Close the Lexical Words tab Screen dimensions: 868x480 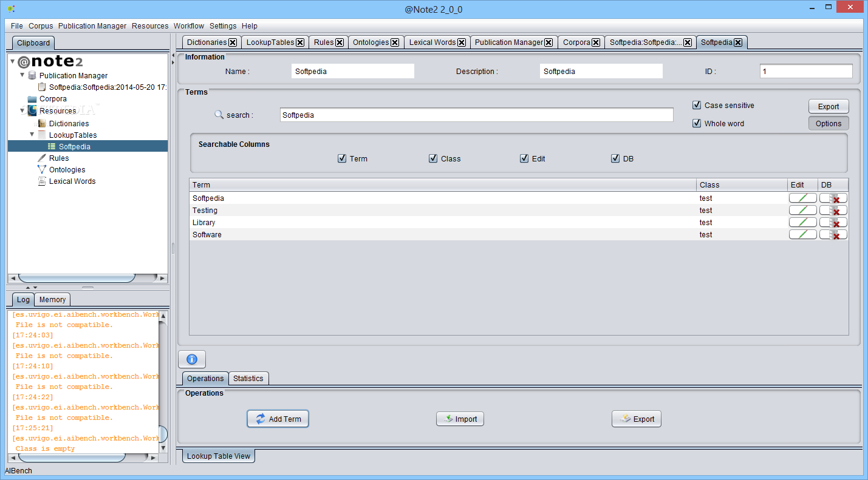(x=462, y=42)
